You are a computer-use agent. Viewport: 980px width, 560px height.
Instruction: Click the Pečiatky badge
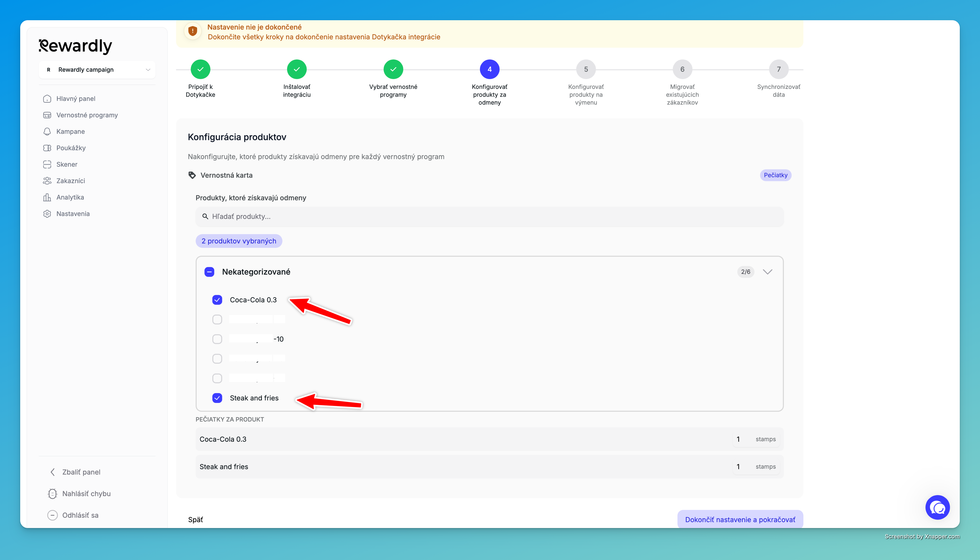click(776, 175)
